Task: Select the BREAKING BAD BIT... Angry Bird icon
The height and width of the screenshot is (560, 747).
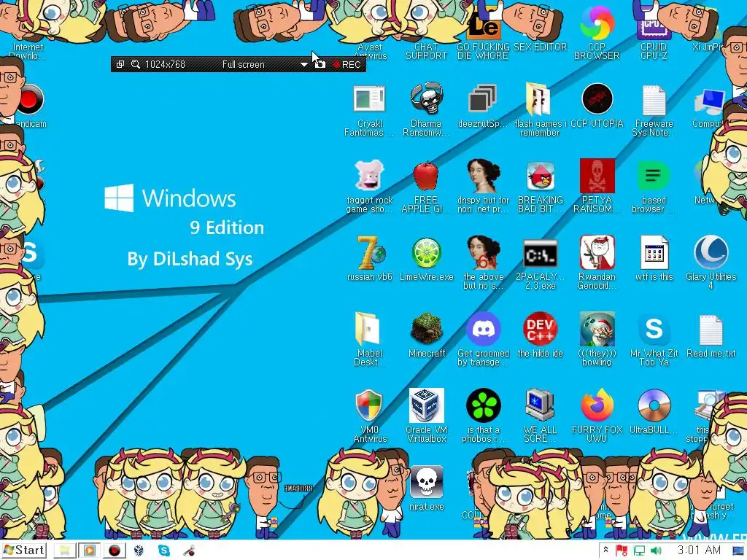Action: click(541, 187)
